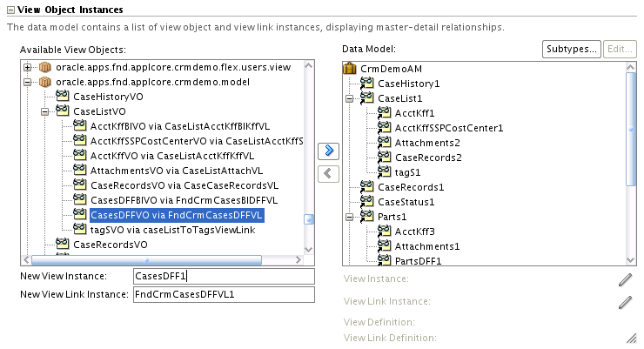The height and width of the screenshot is (349, 644).
Task: Click Data Model vertical scrollbar thumb
Action: [x=631, y=130]
